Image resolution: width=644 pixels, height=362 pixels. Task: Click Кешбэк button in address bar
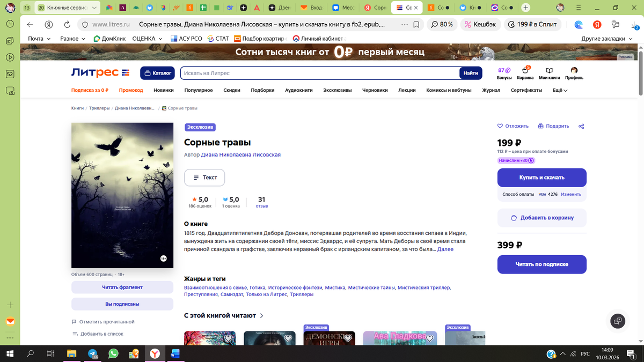pyautogui.click(x=481, y=25)
